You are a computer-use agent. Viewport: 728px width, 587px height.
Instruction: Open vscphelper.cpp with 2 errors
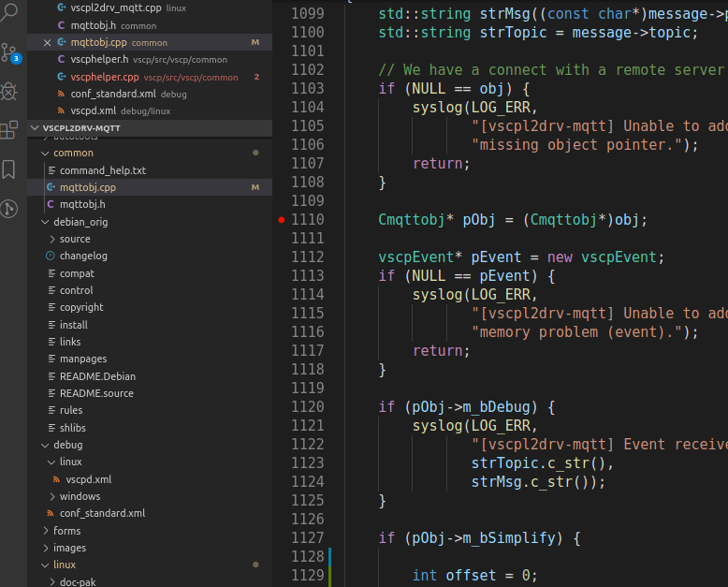tap(150, 77)
